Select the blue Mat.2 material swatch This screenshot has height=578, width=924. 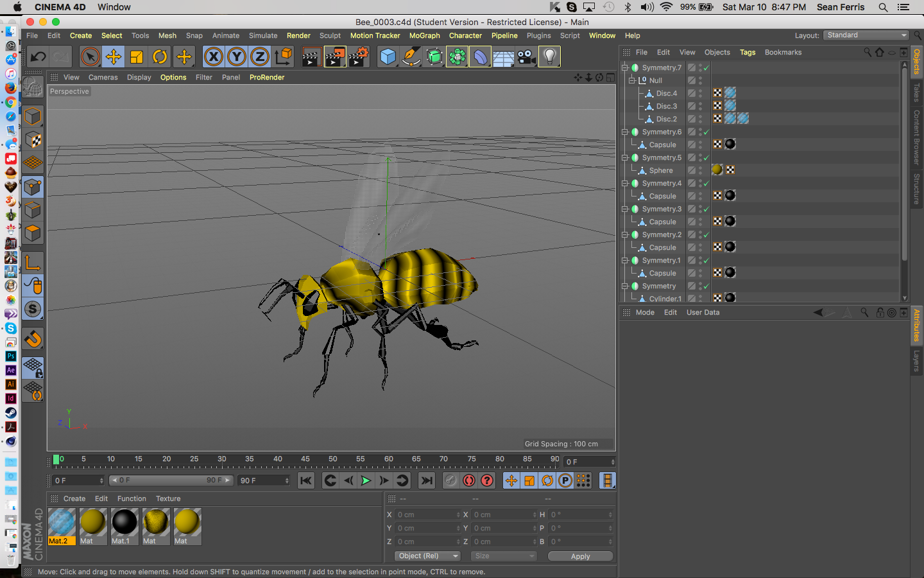(x=62, y=522)
